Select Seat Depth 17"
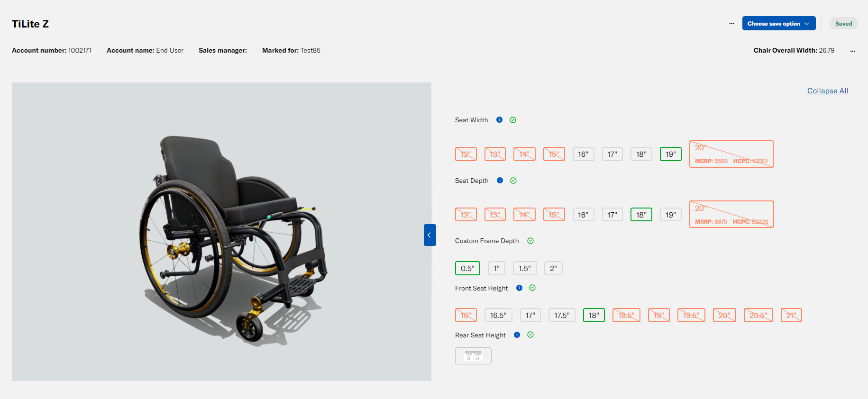This screenshot has width=868, height=399. tap(612, 215)
